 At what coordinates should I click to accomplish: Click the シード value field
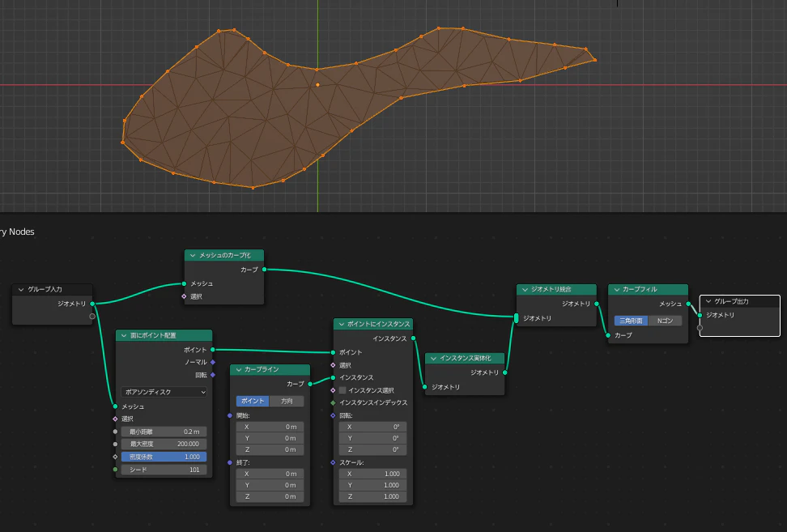pos(164,470)
